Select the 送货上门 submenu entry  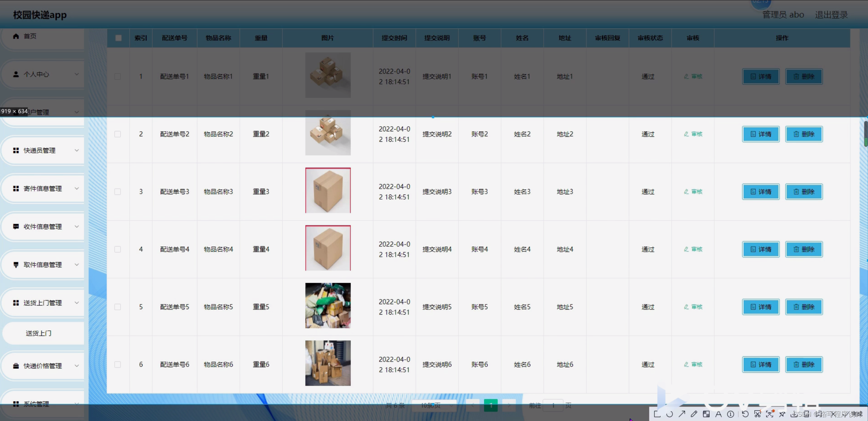pyautogui.click(x=38, y=333)
